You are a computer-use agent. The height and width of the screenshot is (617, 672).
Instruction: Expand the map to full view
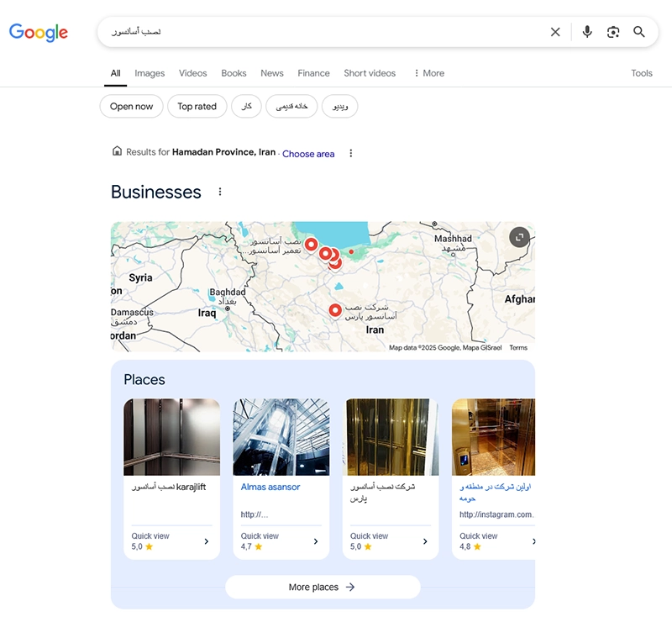519,237
